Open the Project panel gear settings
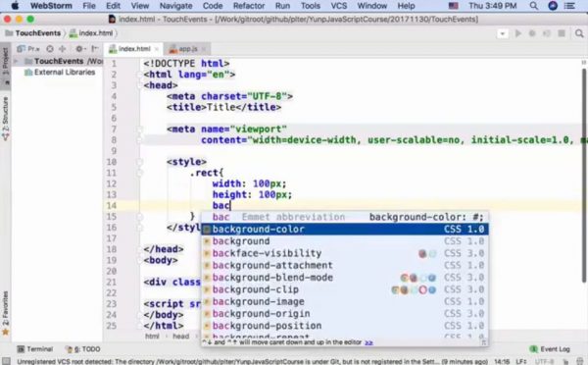 coord(80,49)
